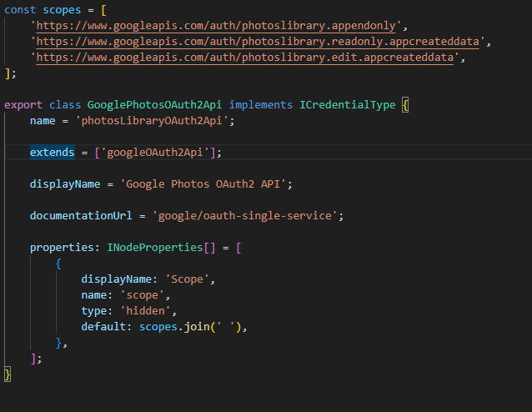Click the ICredentialType interface name

tap(348, 105)
